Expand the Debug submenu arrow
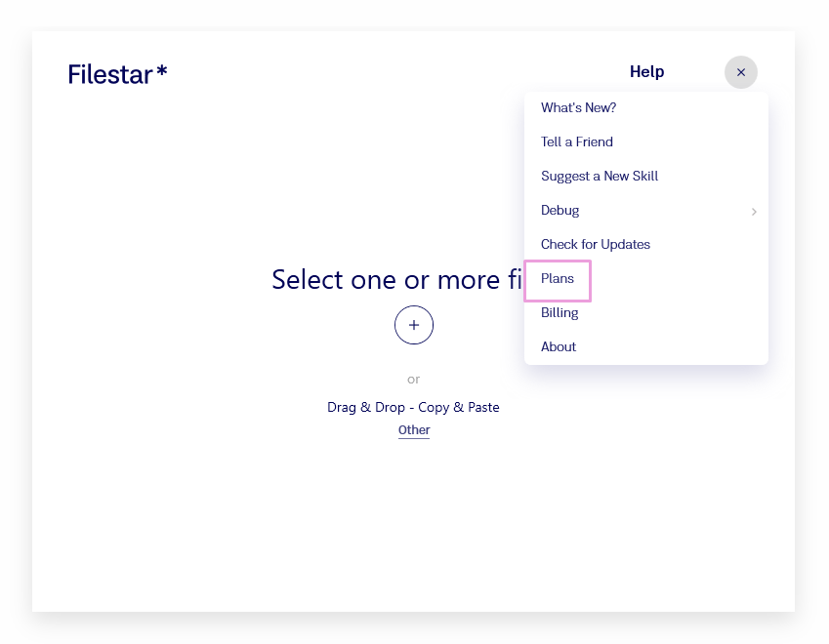 tap(753, 211)
